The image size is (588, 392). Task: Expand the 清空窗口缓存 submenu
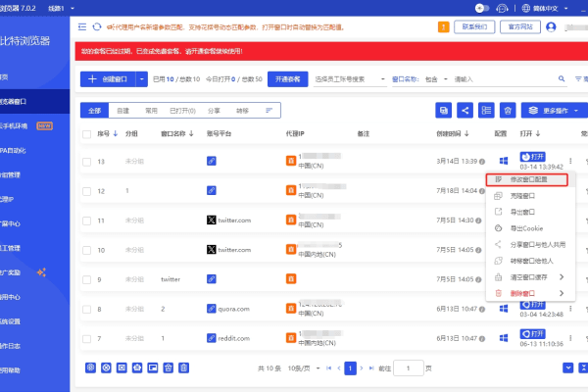tap(530, 277)
